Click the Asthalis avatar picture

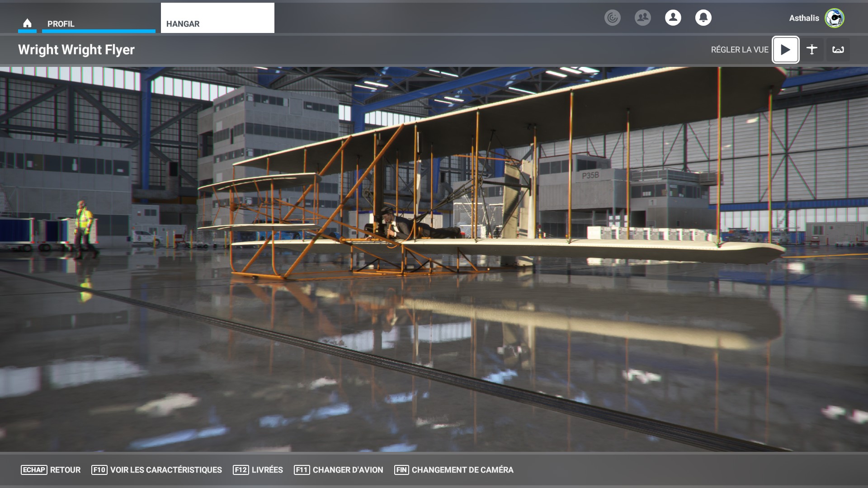[x=834, y=18]
